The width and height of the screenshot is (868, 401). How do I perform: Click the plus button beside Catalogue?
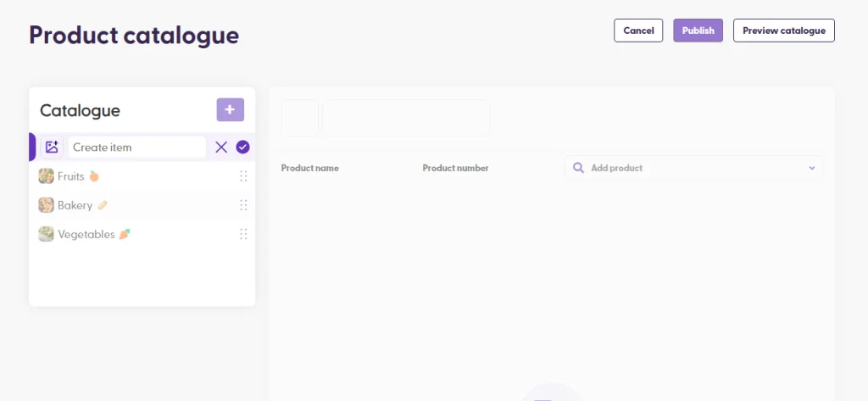[x=231, y=109]
